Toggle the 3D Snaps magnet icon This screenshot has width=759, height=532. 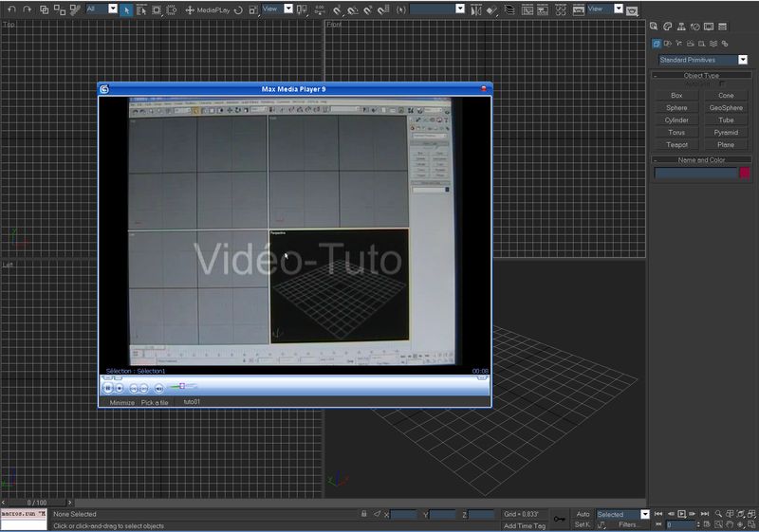click(337, 9)
